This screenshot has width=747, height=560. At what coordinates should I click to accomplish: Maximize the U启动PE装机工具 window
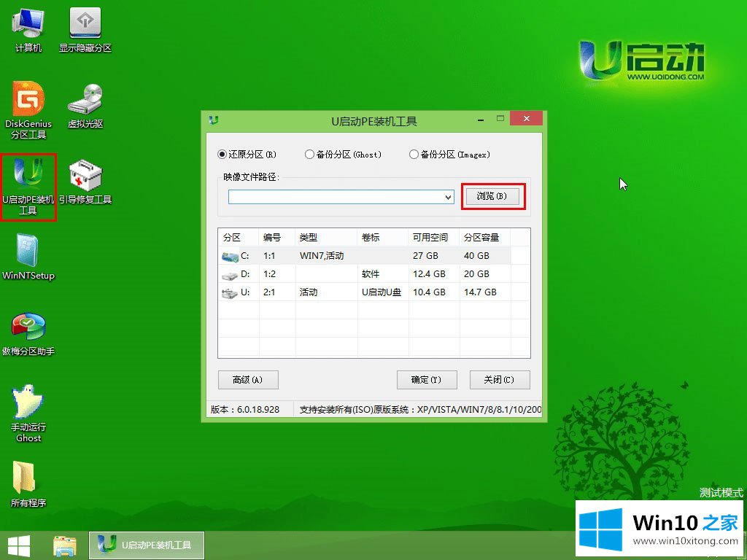click(x=500, y=118)
